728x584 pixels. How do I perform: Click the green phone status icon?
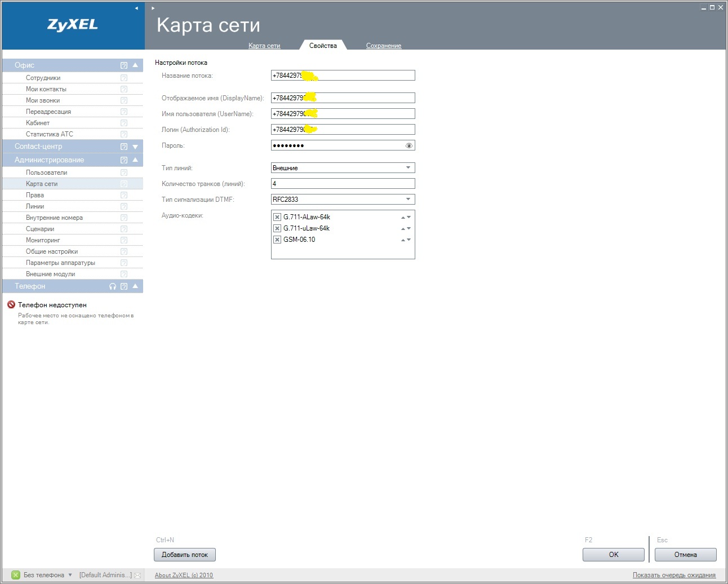point(16,575)
